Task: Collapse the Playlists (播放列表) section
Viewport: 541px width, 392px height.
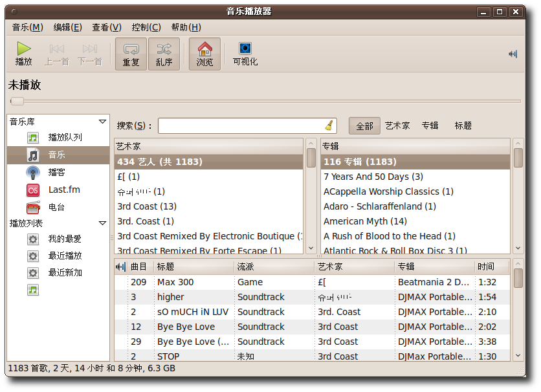Action: coord(102,223)
